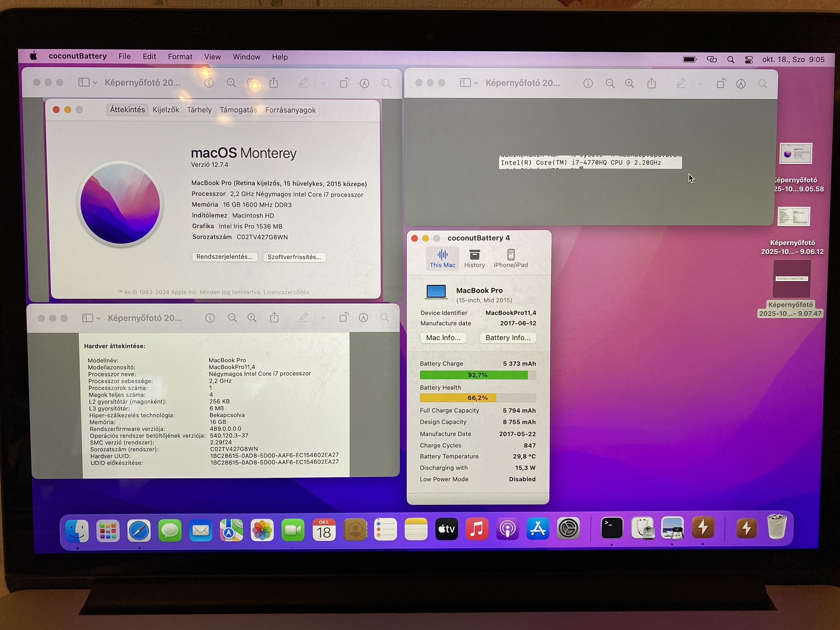Open Control Center in the menu bar
Viewport: 840px width, 630px height.
(x=749, y=59)
